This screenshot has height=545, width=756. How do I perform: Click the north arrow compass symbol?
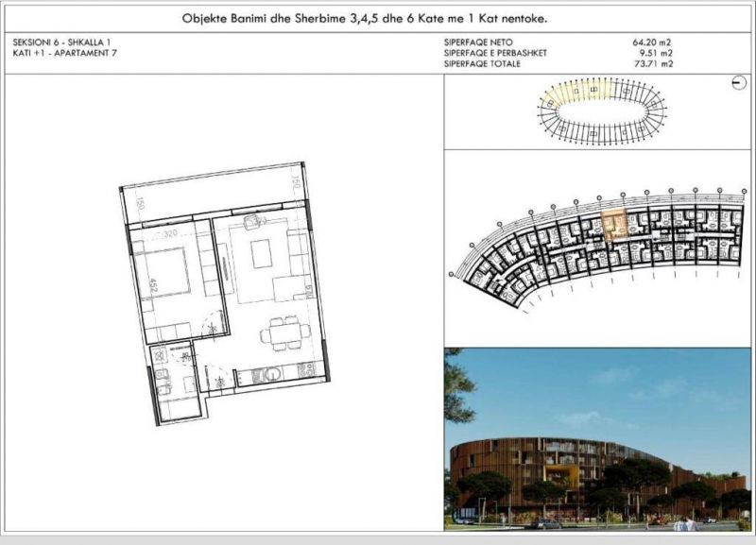coord(736,84)
